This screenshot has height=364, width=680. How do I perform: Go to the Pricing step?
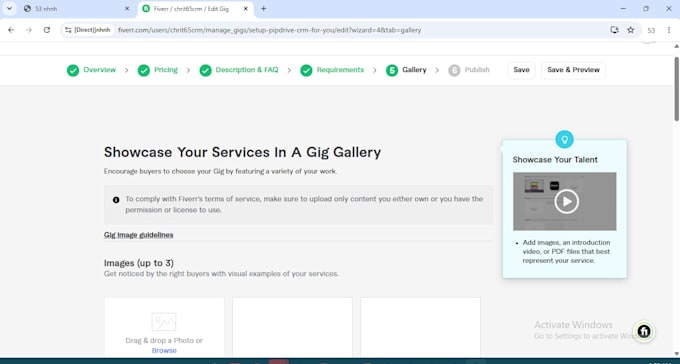(166, 70)
